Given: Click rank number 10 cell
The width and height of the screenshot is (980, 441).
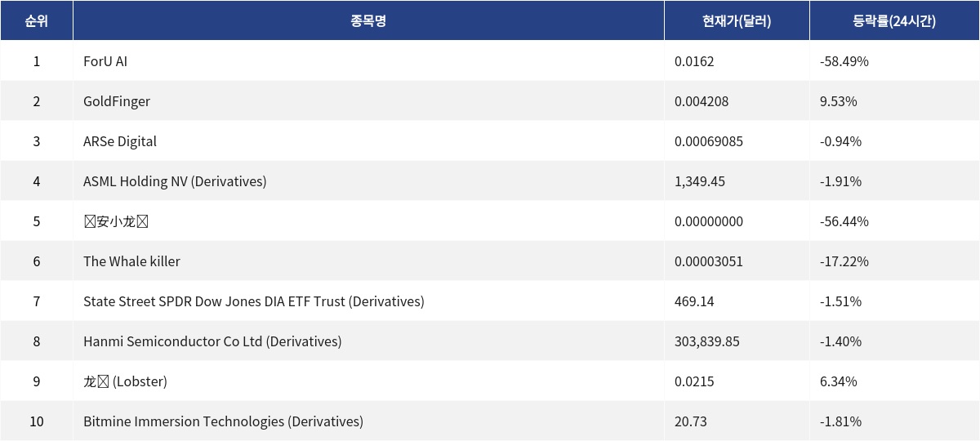Looking at the screenshot, I should click(36, 421).
